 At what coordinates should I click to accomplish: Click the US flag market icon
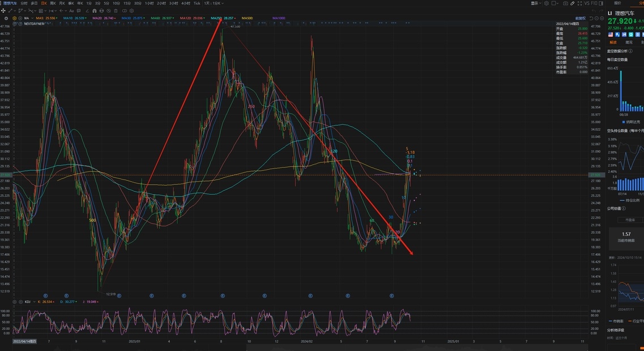611,35
